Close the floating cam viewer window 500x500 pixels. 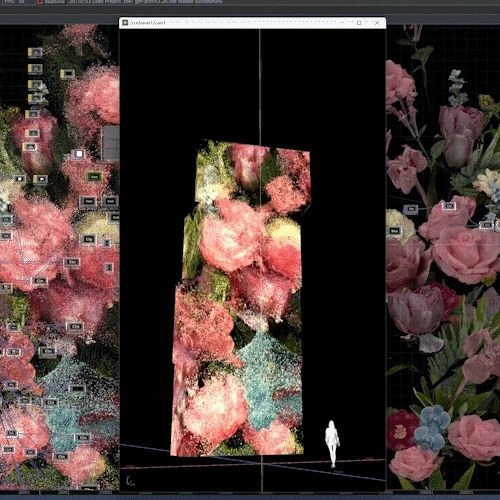pos(377,23)
